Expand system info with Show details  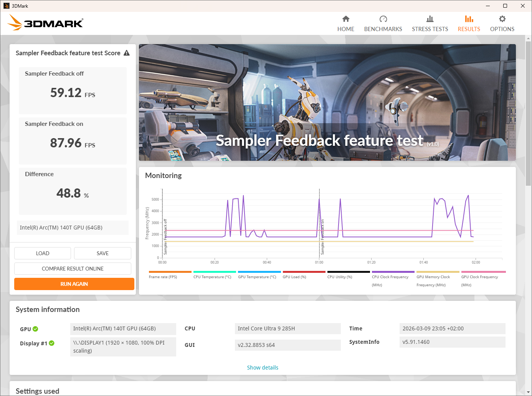[x=263, y=368]
